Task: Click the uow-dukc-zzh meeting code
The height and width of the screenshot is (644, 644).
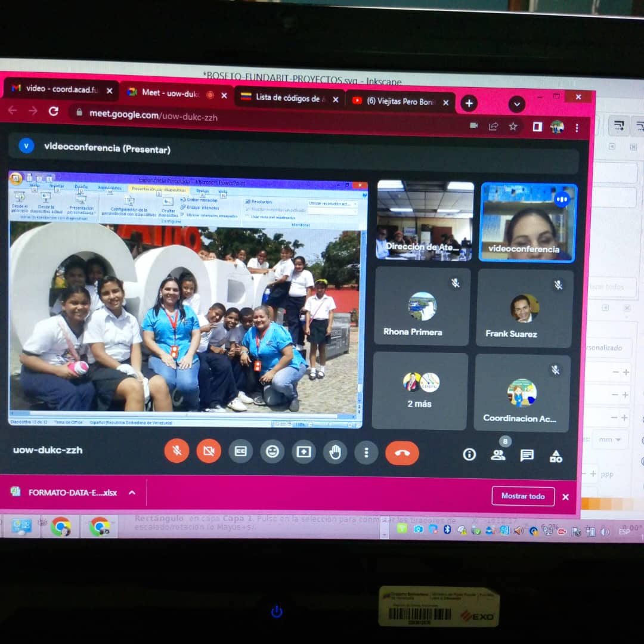Action: coord(48,450)
